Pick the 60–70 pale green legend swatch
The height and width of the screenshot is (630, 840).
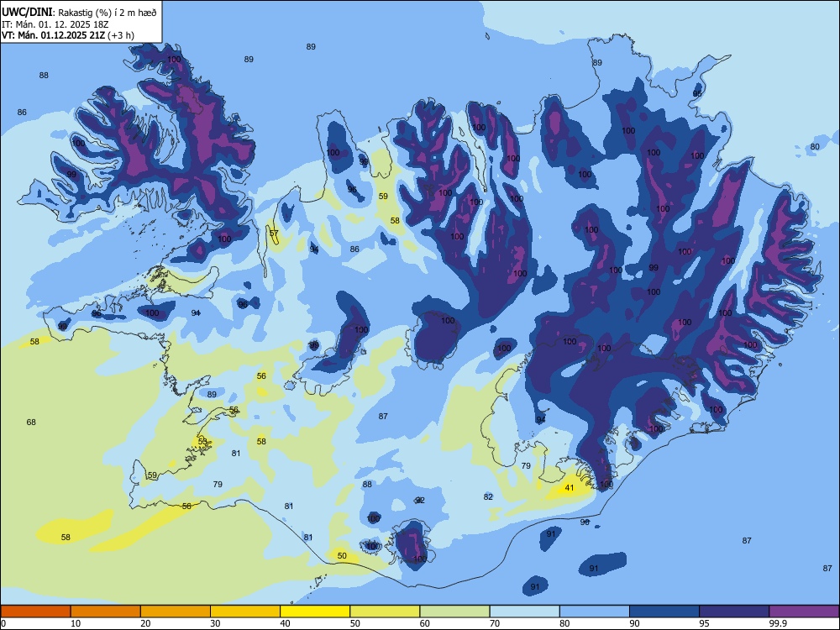454,612
